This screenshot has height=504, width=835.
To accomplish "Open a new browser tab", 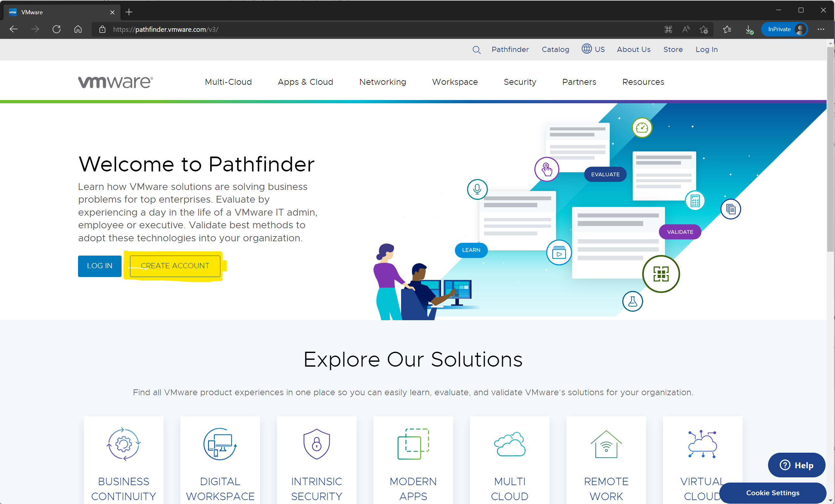I will (129, 12).
